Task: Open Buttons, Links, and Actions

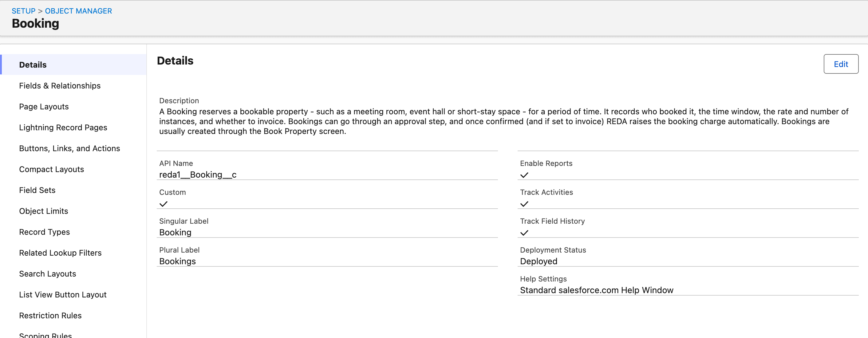Action: [x=69, y=148]
